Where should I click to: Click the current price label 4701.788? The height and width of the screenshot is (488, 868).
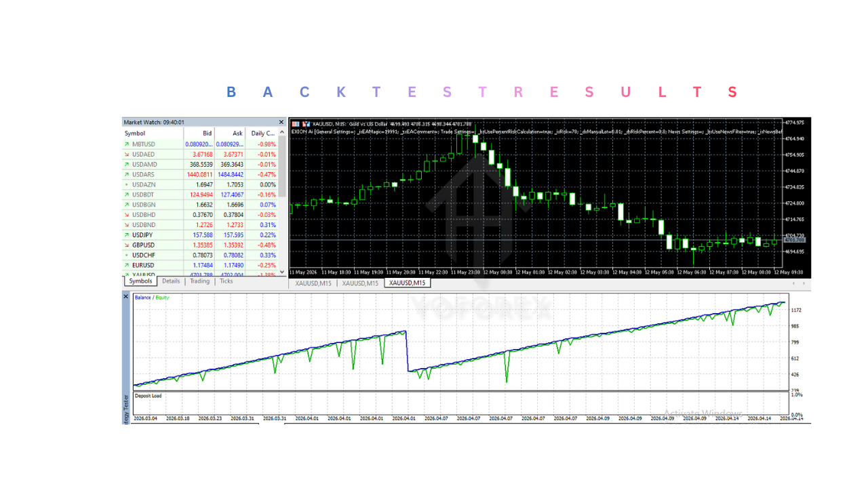pyautogui.click(x=794, y=240)
